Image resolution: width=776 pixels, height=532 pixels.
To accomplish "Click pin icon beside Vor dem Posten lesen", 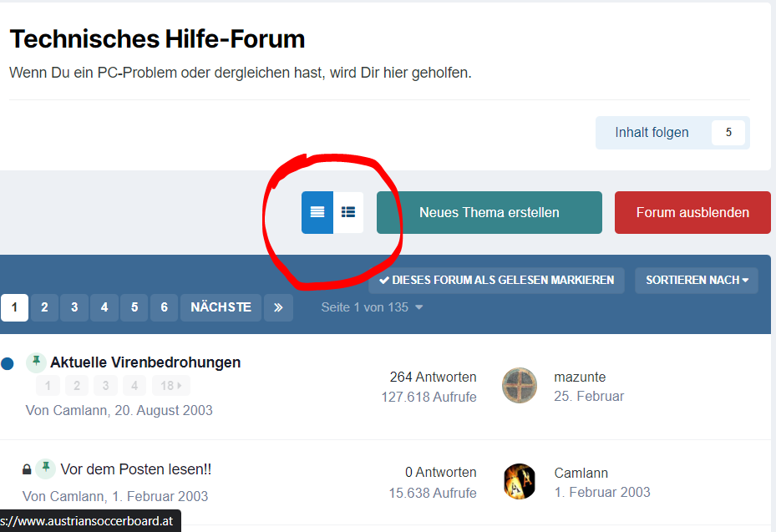I will (x=46, y=469).
